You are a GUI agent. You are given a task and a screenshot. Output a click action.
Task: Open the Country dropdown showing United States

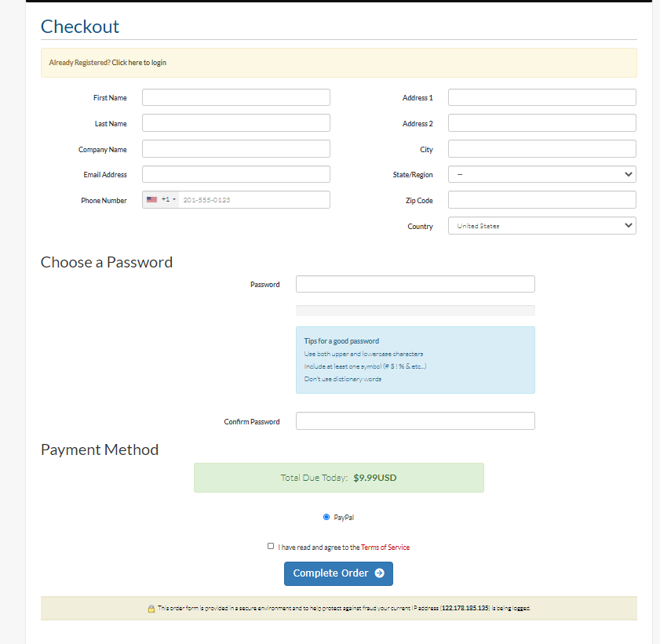coord(541,225)
